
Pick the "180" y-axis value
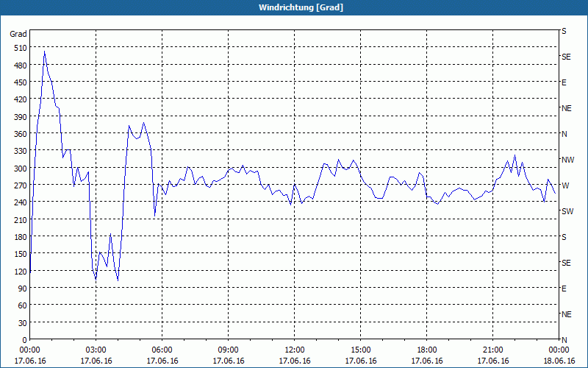21,237
